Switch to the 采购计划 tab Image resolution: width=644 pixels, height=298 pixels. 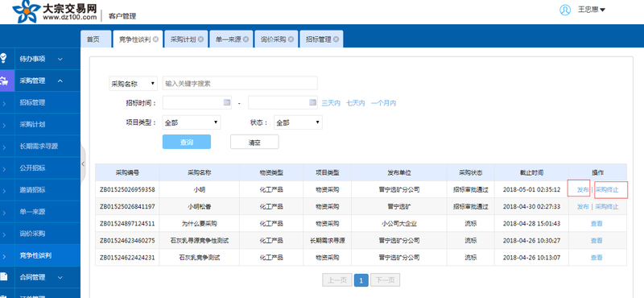(184, 39)
